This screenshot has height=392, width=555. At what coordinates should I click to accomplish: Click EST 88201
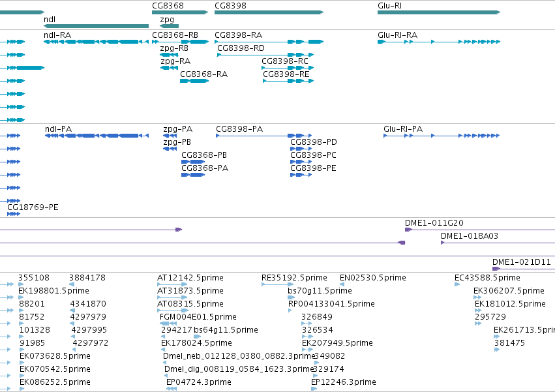point(21,310)
